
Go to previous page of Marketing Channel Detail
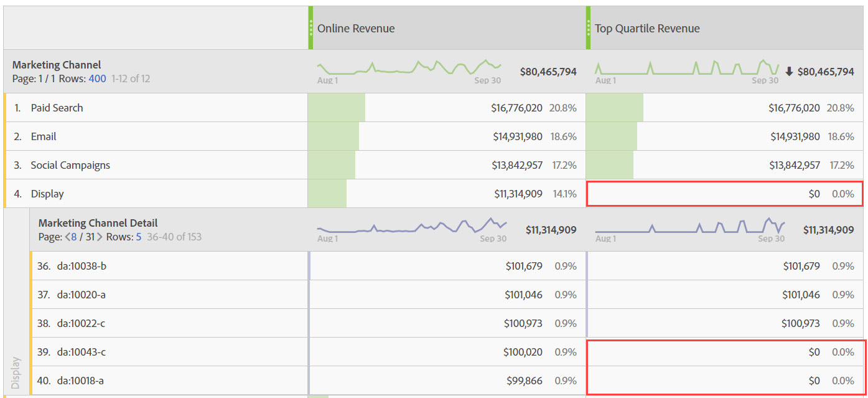tap(68, 237)
